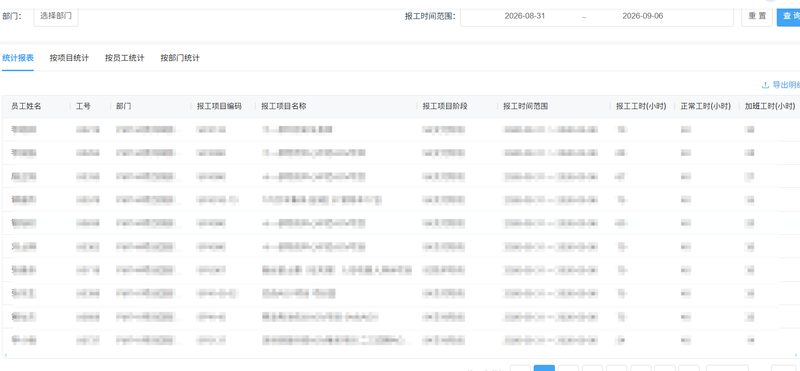Click the horizontal scrollbar right arrow
Image resolution: width=800 pixels, height=371 pixels.
(796, 355)
